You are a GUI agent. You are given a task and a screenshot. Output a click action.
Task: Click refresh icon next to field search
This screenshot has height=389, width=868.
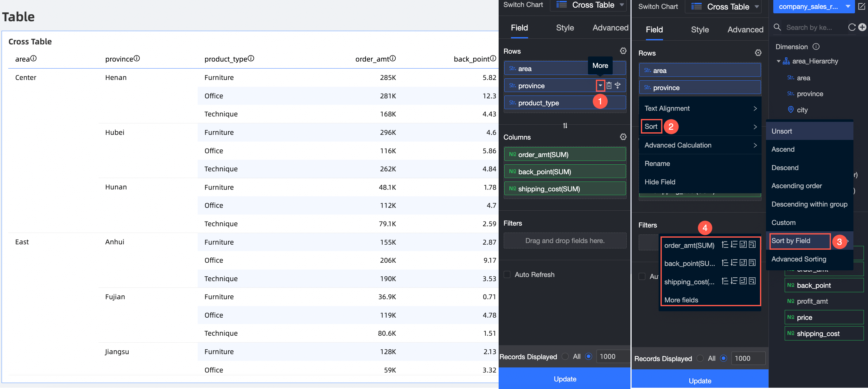tap(852, 27)
